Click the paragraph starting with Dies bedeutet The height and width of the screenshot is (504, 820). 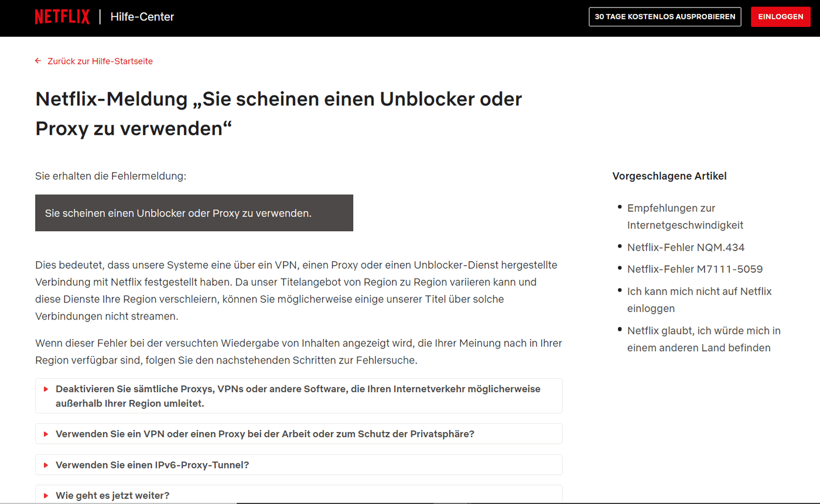296,290
